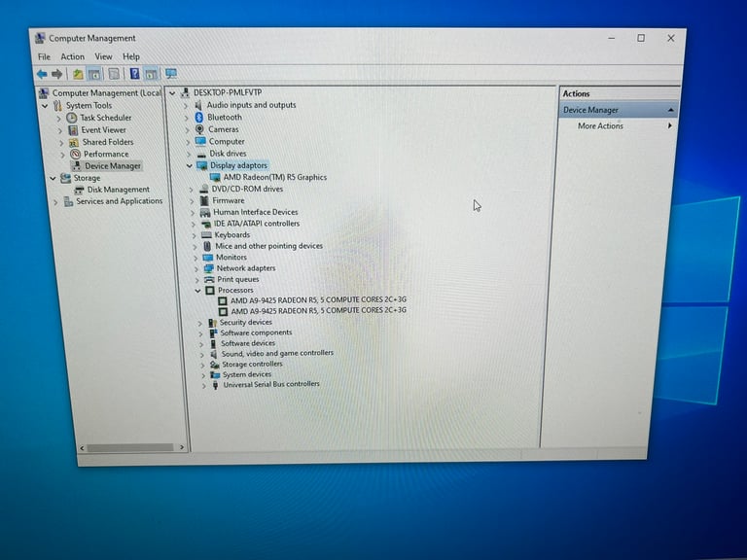Click the Shared Folders icon
The image size is (747, 560).
pos(74,142)
